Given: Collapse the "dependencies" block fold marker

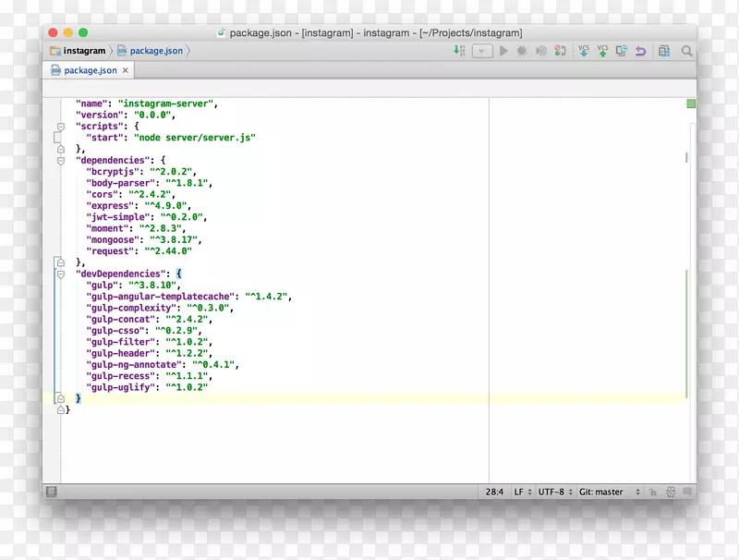Looking at the screenshot, I should pos(61,160).
